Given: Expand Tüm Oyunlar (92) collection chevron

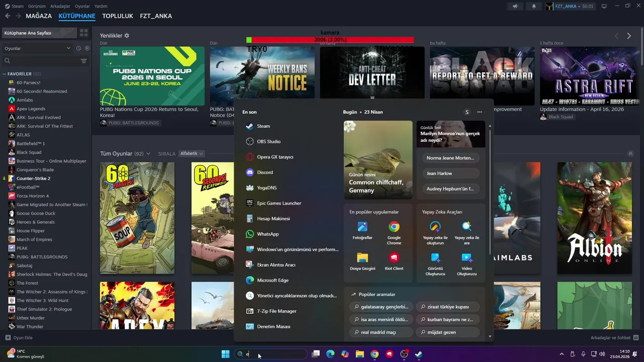Looking at the screenshot, I should tap(148, 154).
